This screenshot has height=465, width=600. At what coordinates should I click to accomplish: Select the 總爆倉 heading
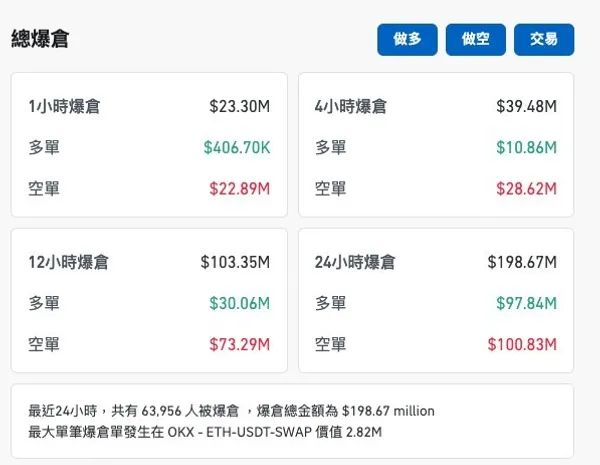(40, 39)
